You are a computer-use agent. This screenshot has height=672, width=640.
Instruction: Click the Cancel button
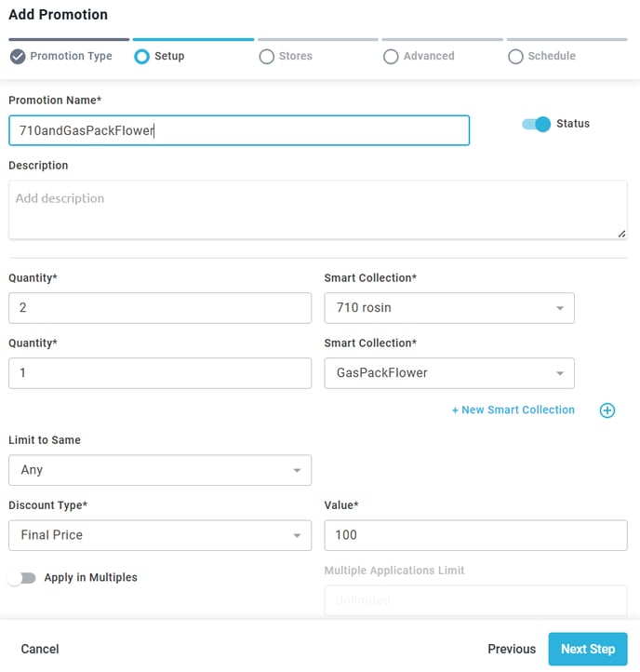tap(40, 649)
